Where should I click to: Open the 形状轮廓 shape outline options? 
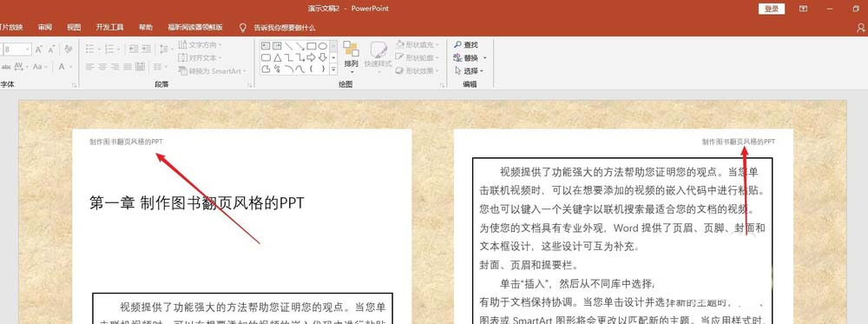tap(418, 57)
